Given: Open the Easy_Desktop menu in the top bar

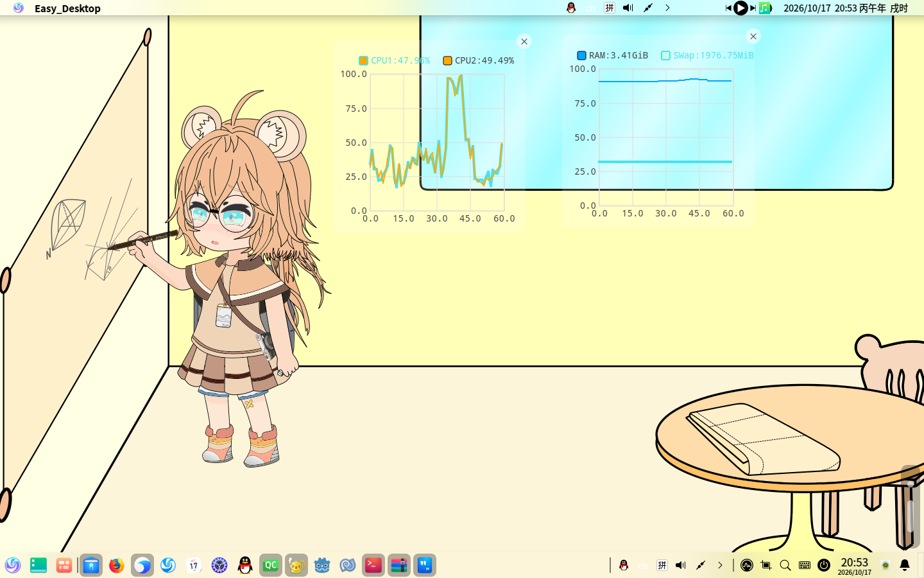Looking at the screenshot, I should click(x=67, y=8).
